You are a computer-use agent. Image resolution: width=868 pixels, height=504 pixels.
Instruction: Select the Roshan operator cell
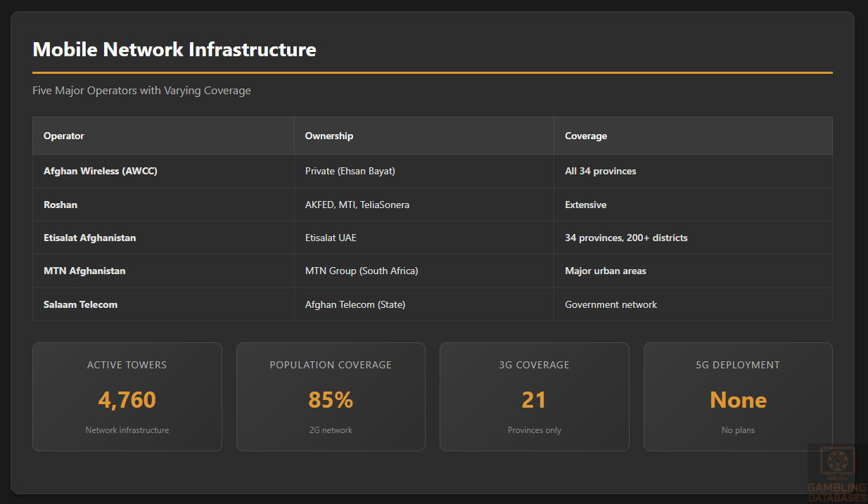tap(60, 205)
